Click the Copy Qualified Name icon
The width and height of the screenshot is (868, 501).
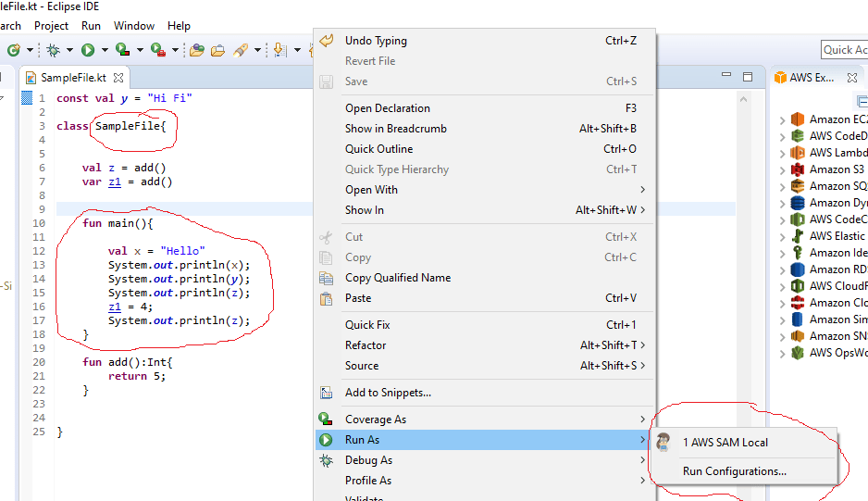[326, 278]
